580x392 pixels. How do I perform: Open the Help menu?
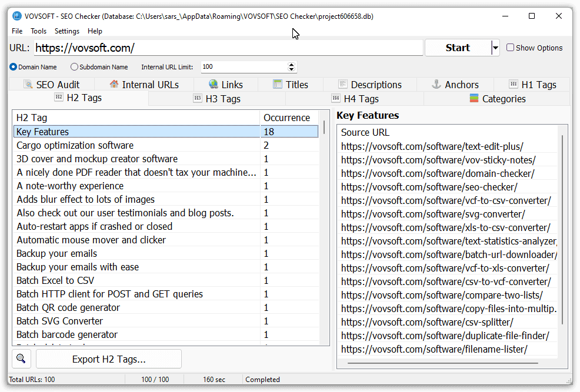(x=95, y=31)
